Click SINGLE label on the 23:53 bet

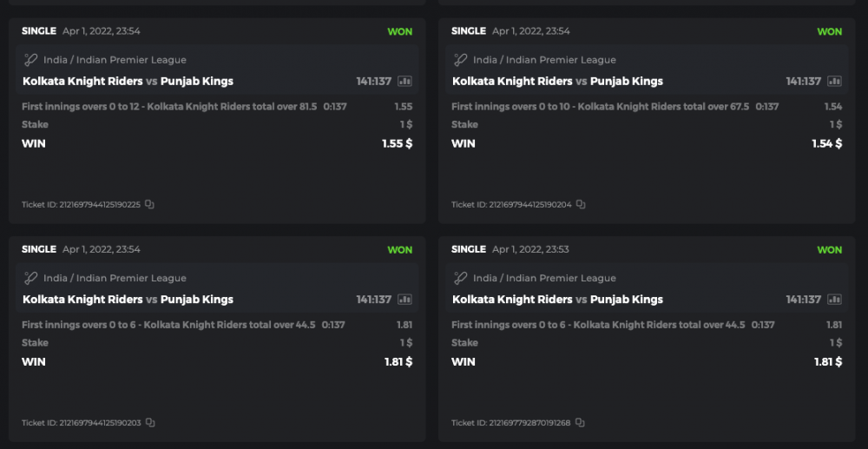pyautogui.click(x=469, y=249)
